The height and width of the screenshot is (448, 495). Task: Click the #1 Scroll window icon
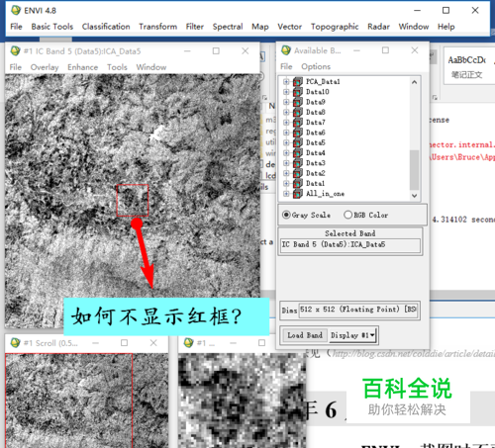[x=15, y=343]
